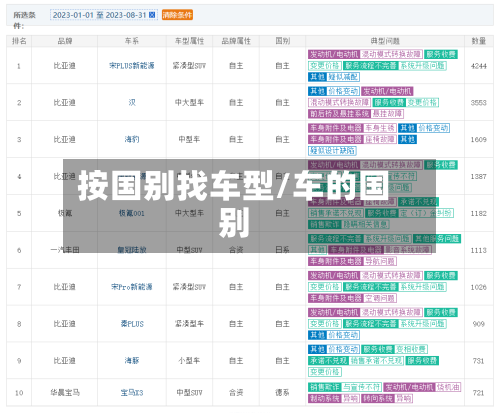
Task: Select the 与宣传不符 tag in 宝马X3 row
Action: [x=361, y=387]
